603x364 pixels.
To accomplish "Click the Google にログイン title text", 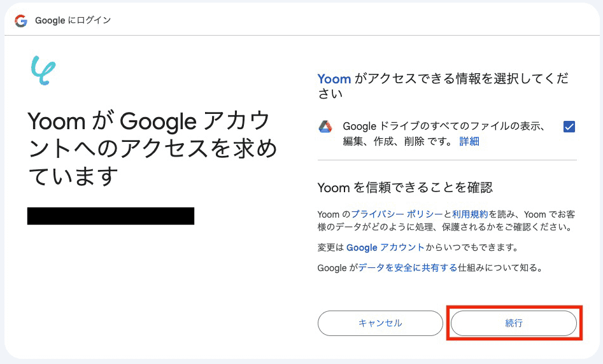I will pyautogui.click(x=73, y=20).
